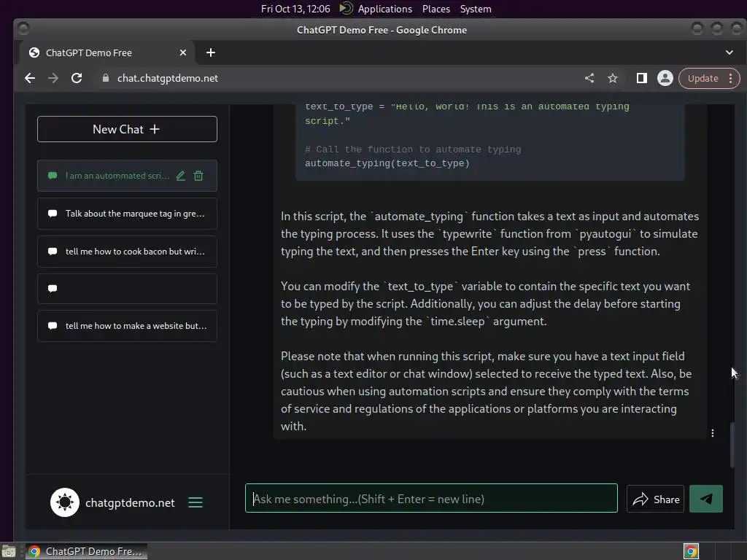Click the Share arrow icon
The height and width of the screenshot is (560, 747).
pyautogui.click(x=640, y=499)
